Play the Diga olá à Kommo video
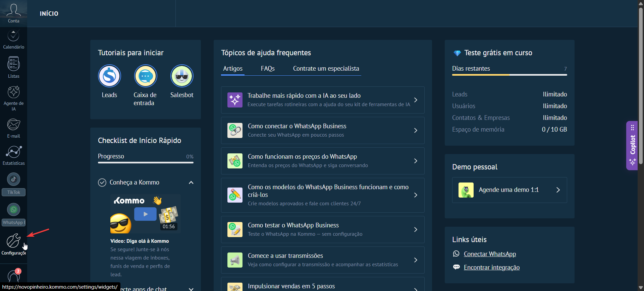 [x=145, y=214]
